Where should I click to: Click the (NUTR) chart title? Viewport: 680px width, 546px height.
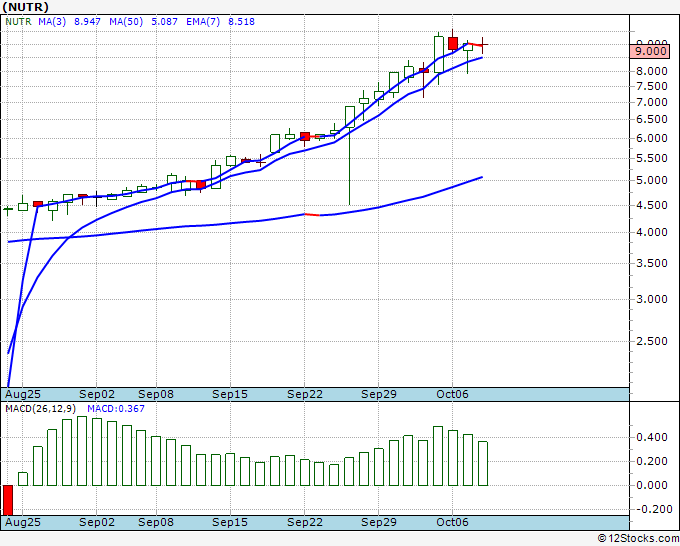pyautogui.click(x=25, y=7)
